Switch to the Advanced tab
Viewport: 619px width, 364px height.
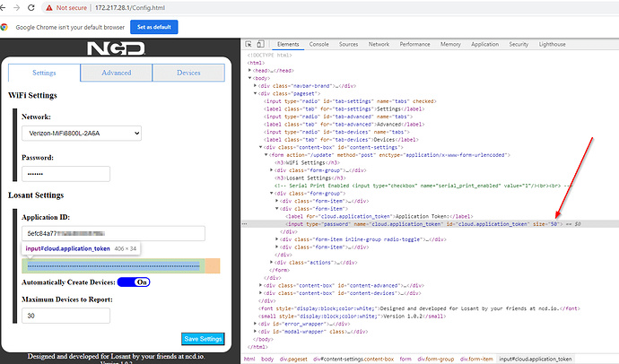[116, 73]
